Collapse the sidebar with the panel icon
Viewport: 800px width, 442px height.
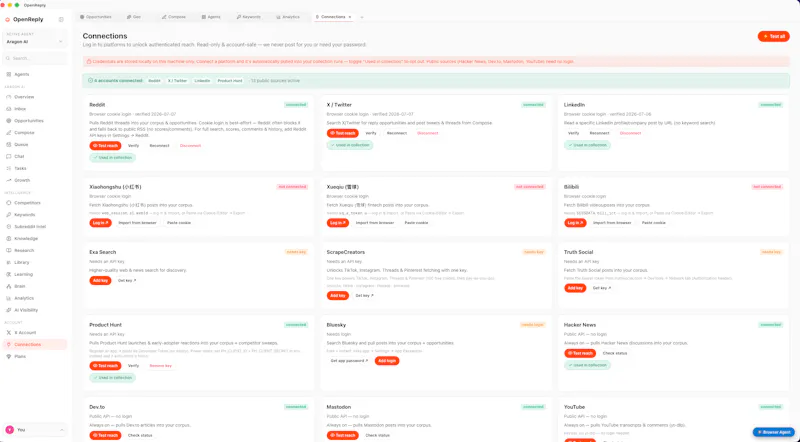[x=61, y=19]
